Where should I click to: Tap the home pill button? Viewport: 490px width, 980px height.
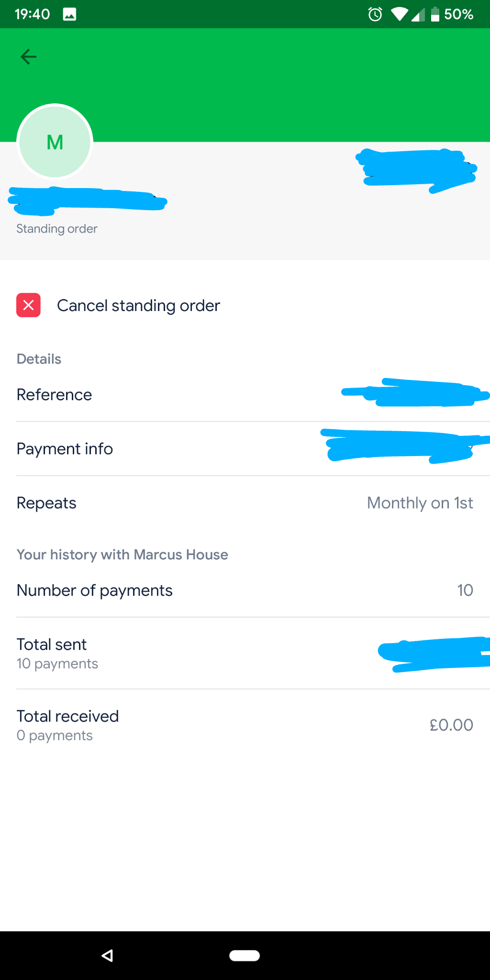[245, 956]
